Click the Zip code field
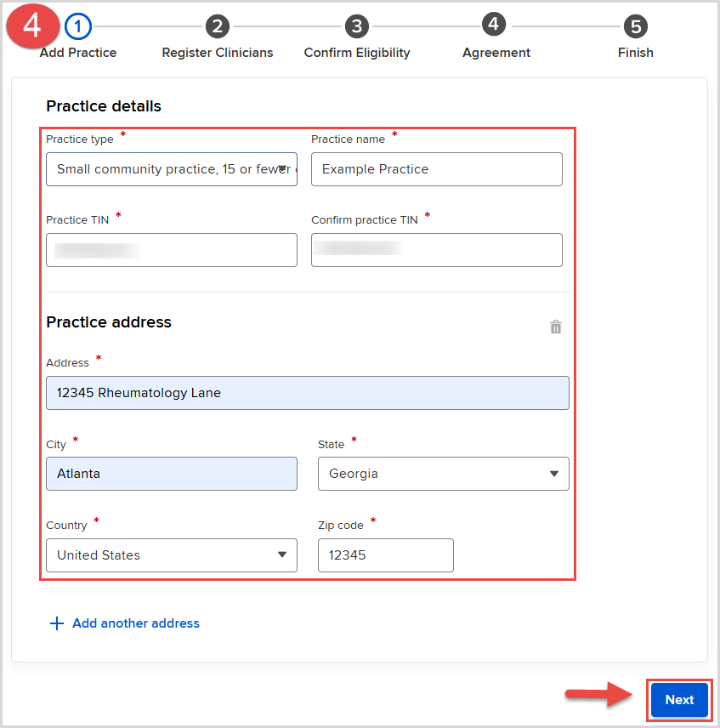The height and width of the screenshot is (728, 720). coord(386,555)
